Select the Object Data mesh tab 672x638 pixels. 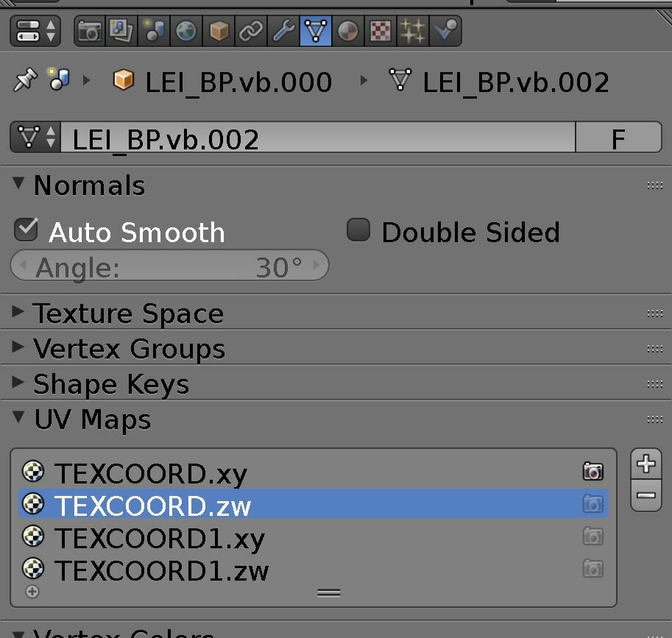click(x=316, y=31)
